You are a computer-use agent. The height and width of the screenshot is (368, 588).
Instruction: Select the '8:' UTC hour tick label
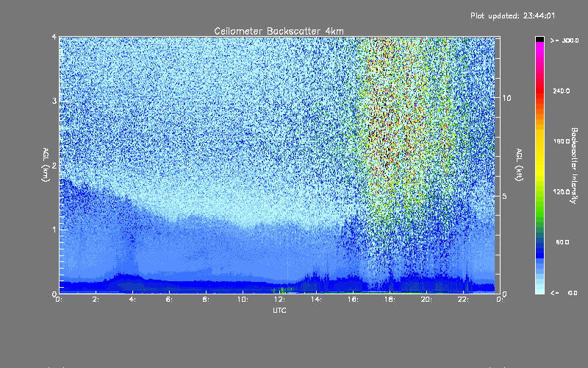tap(206, 300)
